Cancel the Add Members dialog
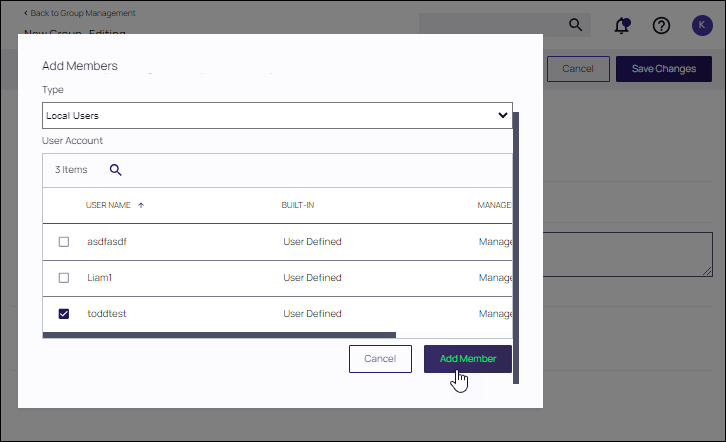726x442 pixels. click(380, 359)
